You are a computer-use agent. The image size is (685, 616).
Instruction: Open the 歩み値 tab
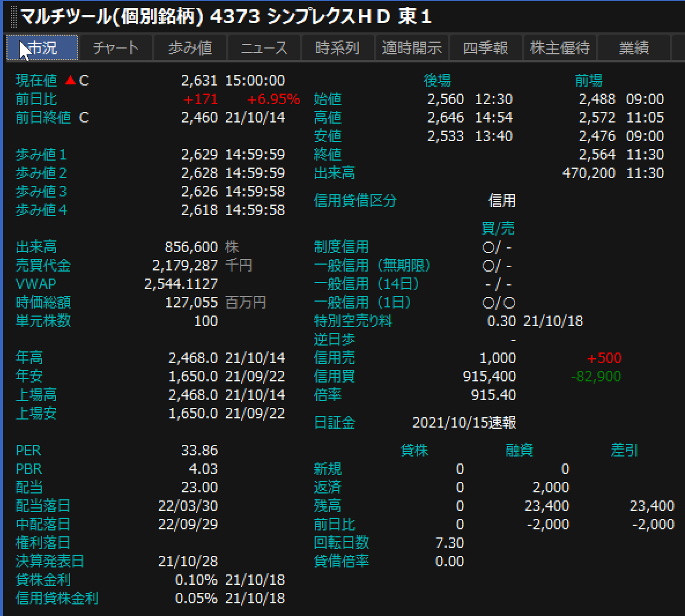point(190,48)
